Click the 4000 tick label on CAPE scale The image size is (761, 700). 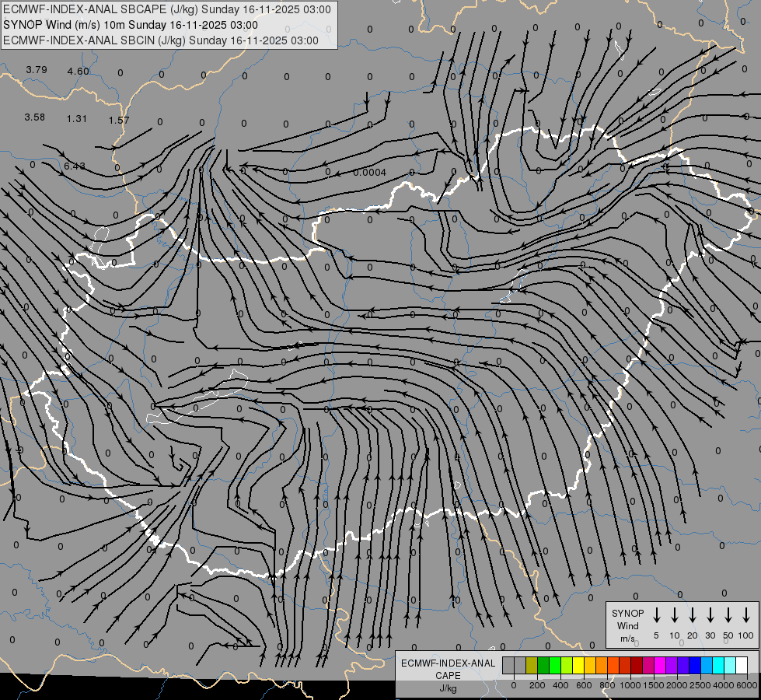724,685
